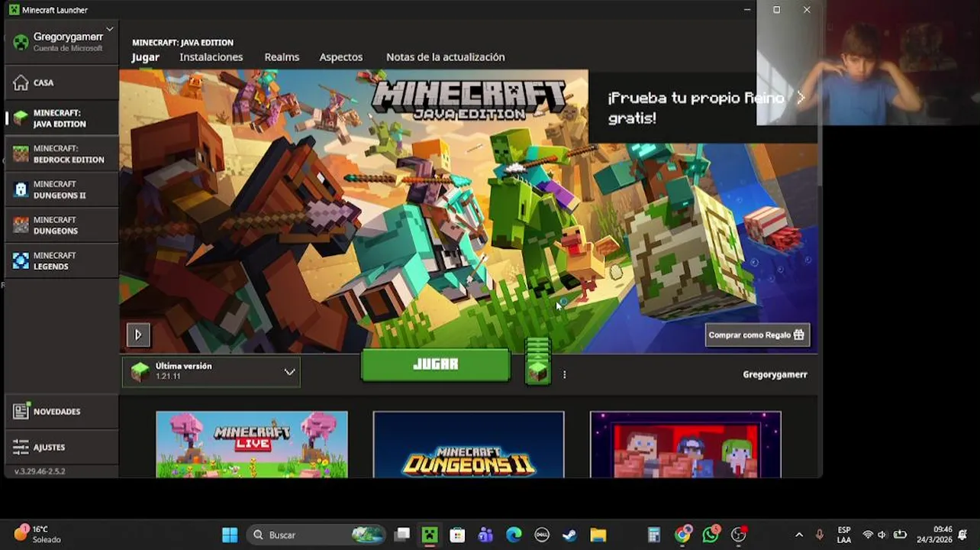This screenshot has width=980, height=550.
Task: Open Microsoft Store from taskbar
Action: pos(457,535)
